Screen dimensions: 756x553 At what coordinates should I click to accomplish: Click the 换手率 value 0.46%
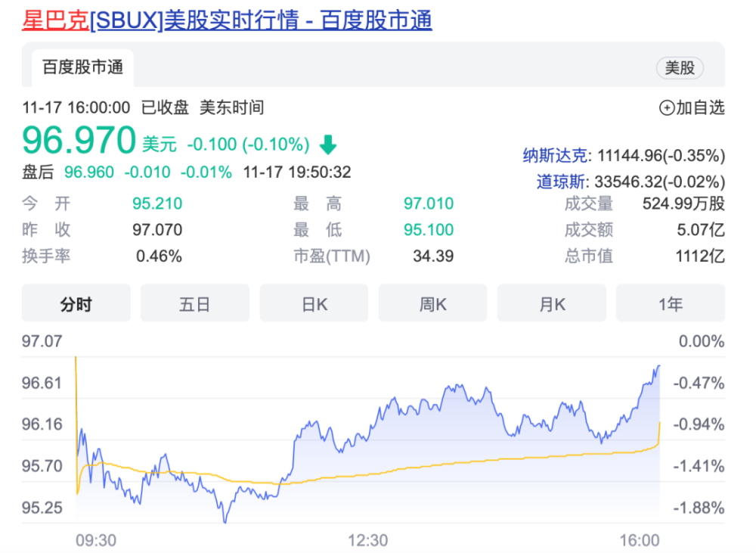[x=159, y=256]
